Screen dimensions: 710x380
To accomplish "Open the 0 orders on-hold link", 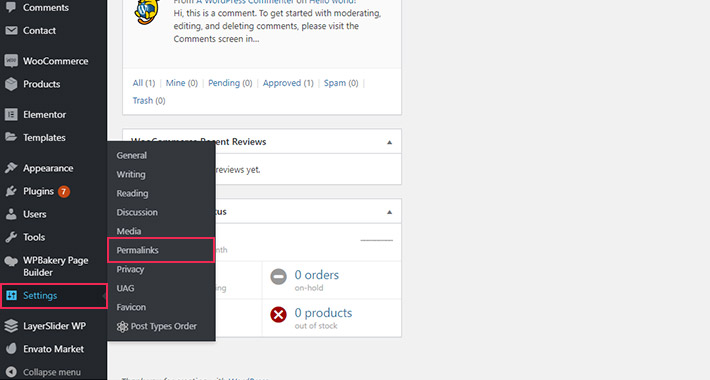I will coord(317,275).
